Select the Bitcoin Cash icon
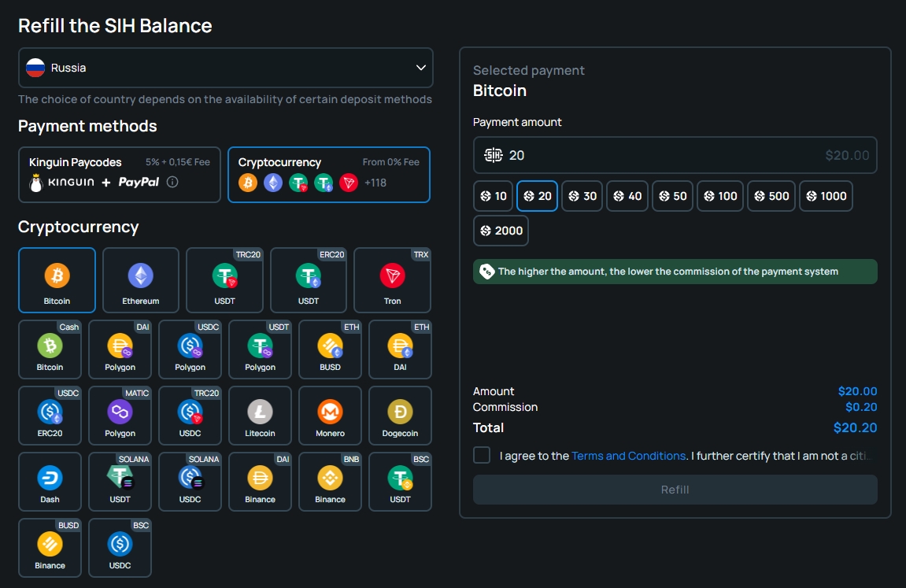This screenshot has width=906, height=588. [50, 349]
